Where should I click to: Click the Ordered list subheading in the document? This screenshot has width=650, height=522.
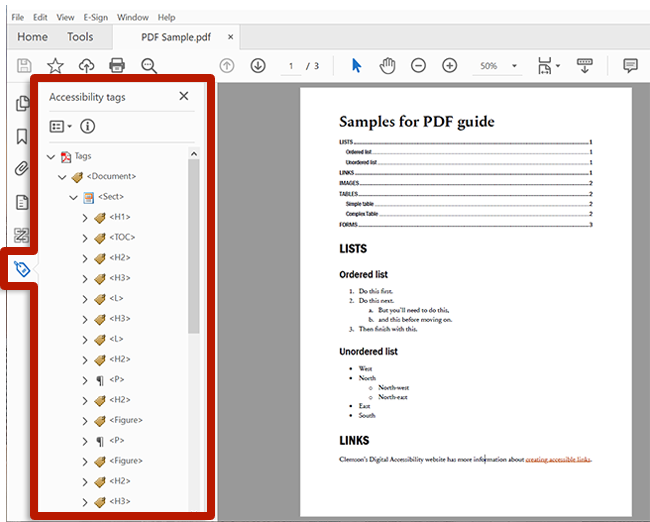tap(363, 274)
